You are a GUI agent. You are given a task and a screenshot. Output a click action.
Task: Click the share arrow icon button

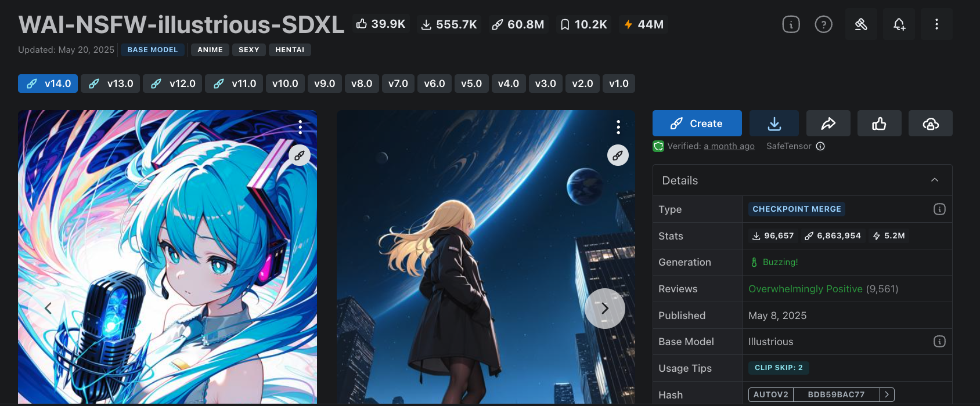(x=828, y=124)
